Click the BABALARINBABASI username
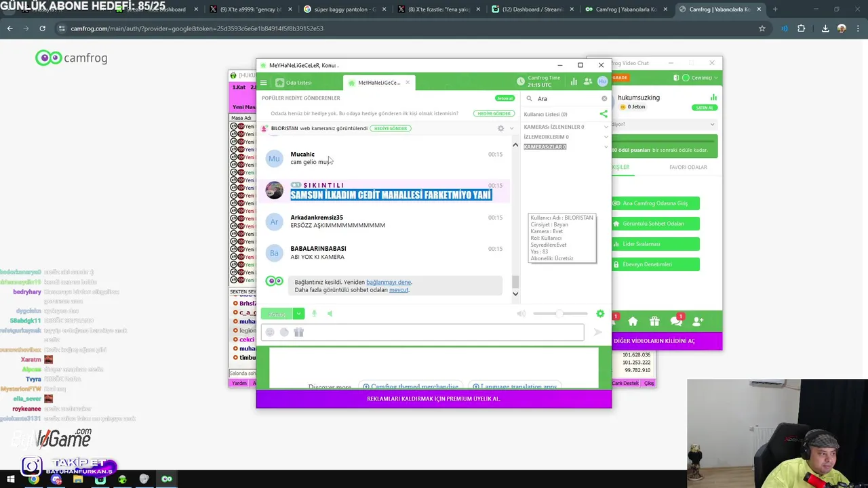Image resolution: width=868 pixels, height=488 pixels. 318,249
